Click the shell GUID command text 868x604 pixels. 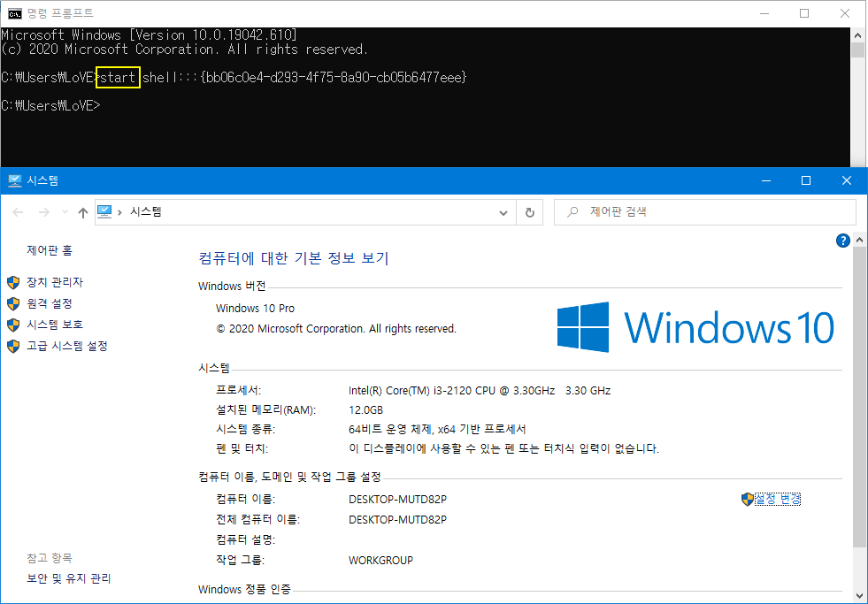point(305,78)
